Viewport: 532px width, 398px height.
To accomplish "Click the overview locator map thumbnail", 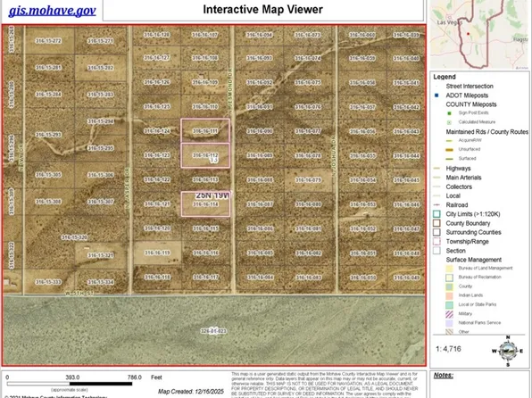I will pyautogui.click(x=479, y=34).
